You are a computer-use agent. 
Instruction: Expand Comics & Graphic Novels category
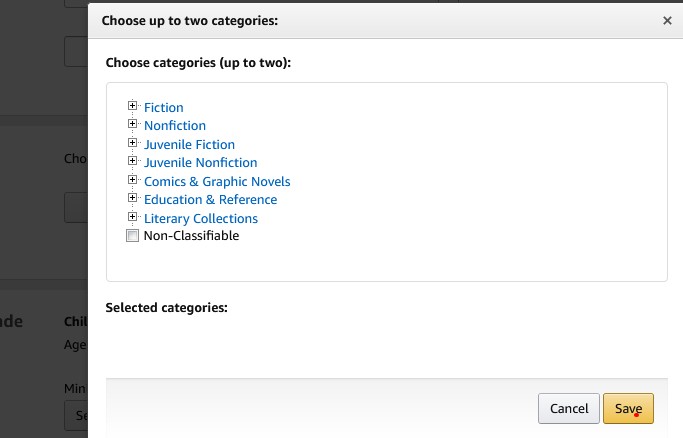click(132, 180)
